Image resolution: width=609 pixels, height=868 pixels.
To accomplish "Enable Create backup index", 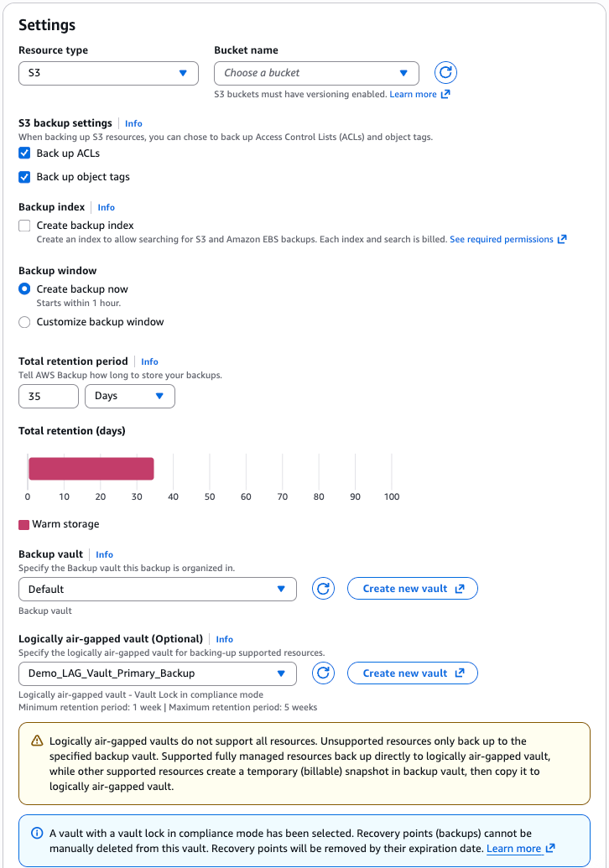I will point(24,226).
